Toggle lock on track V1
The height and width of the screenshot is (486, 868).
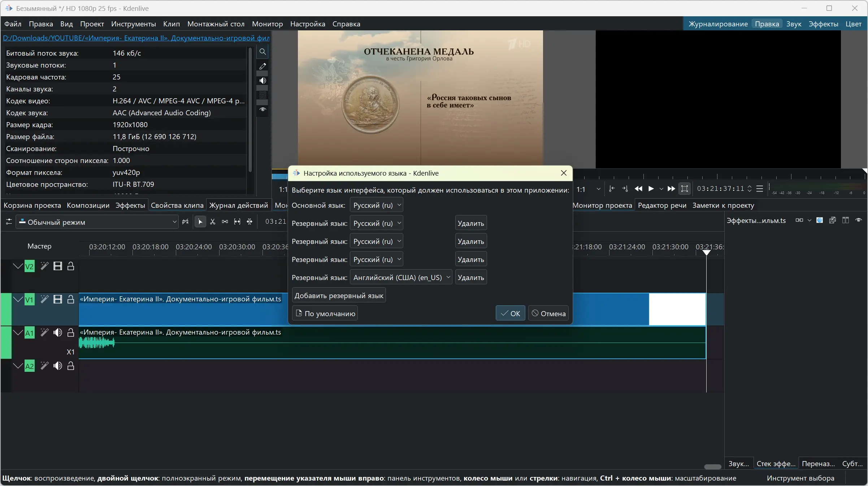[x=71, y=299]
